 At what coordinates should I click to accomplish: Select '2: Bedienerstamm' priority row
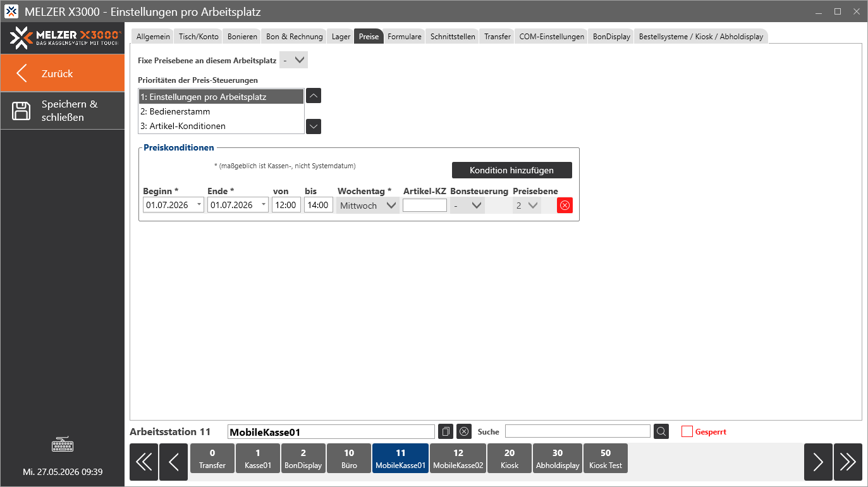[221, 111]
